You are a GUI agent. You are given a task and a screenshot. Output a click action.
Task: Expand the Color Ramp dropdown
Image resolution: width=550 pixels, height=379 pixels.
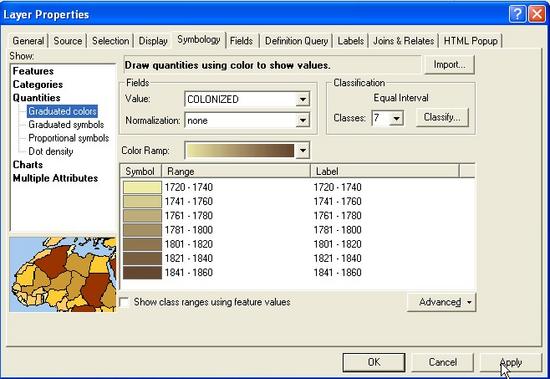click(x=302, y=151)
